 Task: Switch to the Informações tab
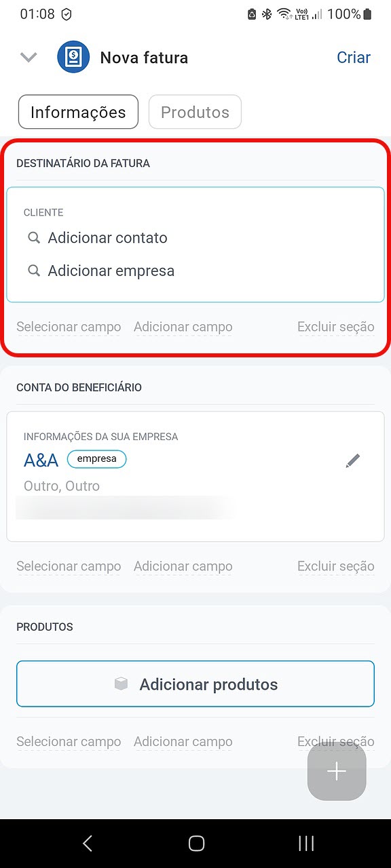pos(78,112)
